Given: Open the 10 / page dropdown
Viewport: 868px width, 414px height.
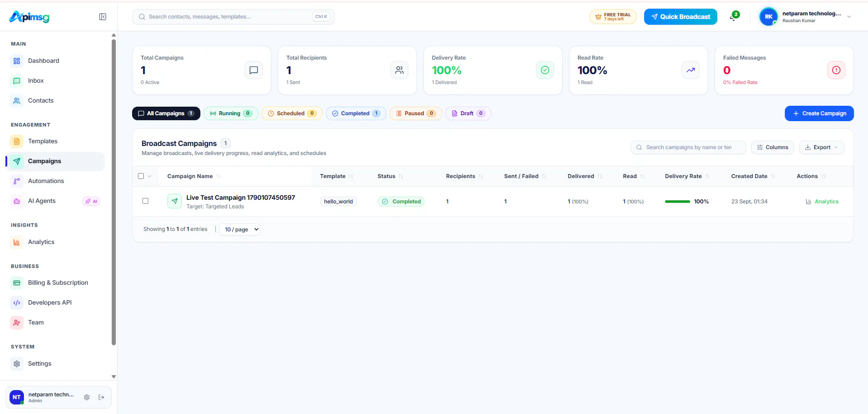Looking at the screenshot, I should (x=240, y=230).
